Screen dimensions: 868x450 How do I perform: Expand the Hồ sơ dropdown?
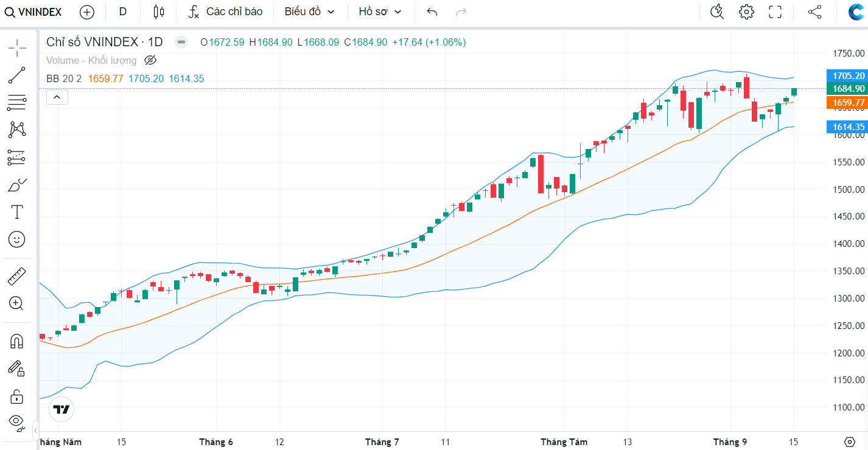[x=380, y=12]
